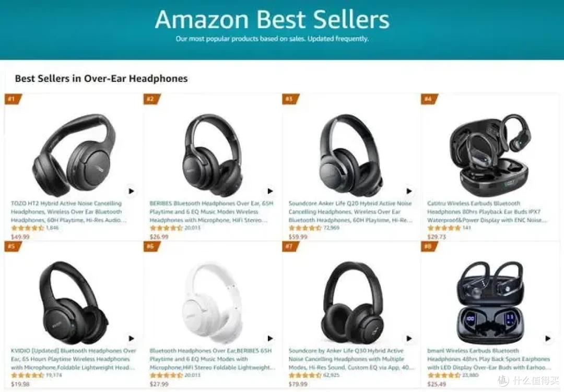The image size is (564, 392).
Task: Play video for Soundcore Life Q20
Action: pyautogui.click(x=409, y=191)
